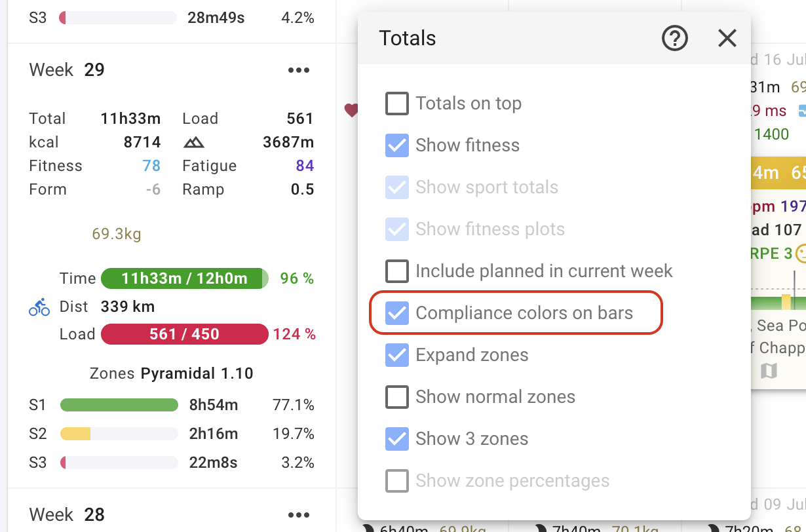Viewport: 806px width, 532px height.
Task: Uncheck the Expand zones checkbox
Action: coord(397,355)
